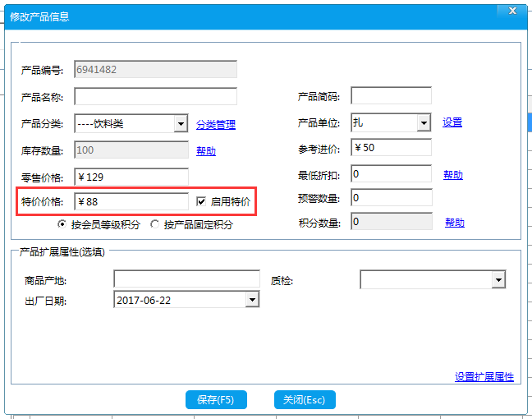
Task: Open the 产品分类 dropdown arrow
Action: [x=181, y=124]
